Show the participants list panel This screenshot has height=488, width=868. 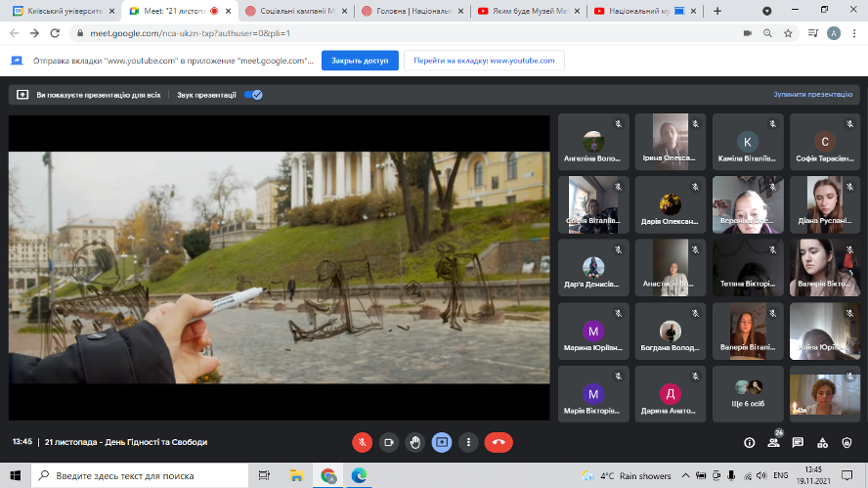tap(773, 442)
